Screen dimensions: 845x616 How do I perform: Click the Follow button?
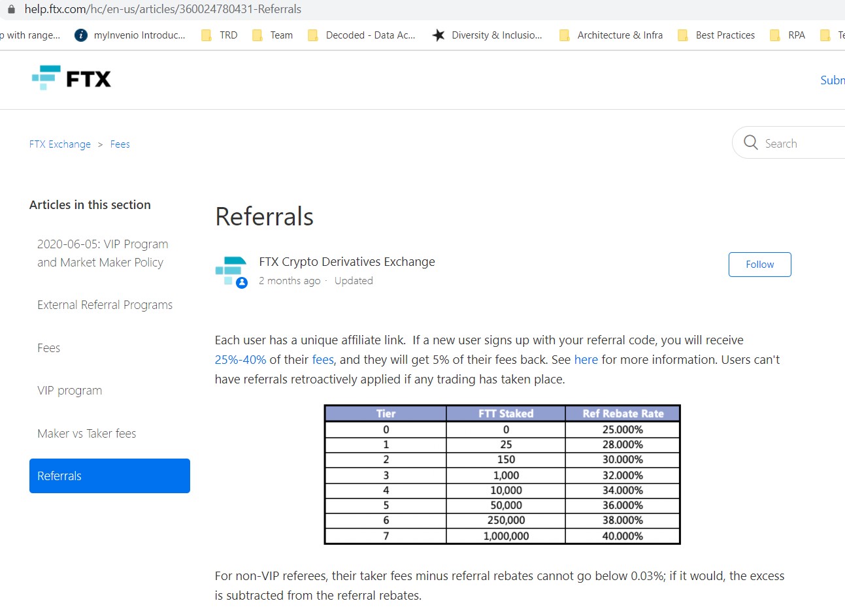click(760, 265)
